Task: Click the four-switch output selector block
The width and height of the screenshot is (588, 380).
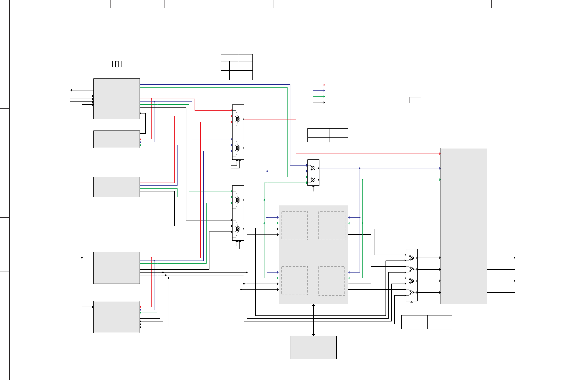Action: coord(412,275)
